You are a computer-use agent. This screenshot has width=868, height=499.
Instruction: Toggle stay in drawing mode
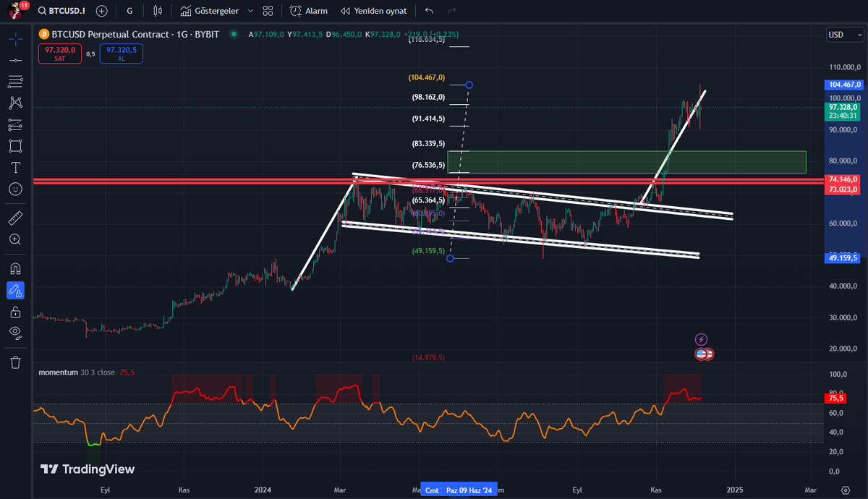coord(15,290)
